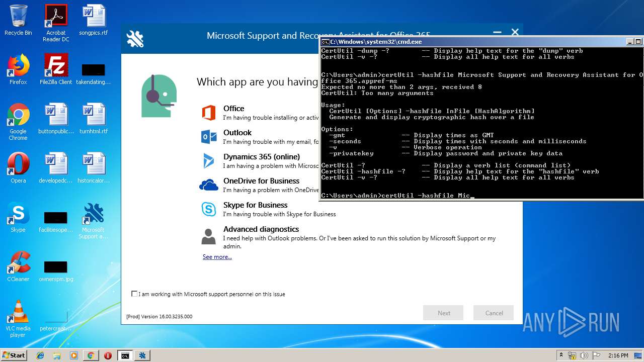644x362 pixels.
Task: Choose Dynamics 365 (online) label
Action: [262, 157]
